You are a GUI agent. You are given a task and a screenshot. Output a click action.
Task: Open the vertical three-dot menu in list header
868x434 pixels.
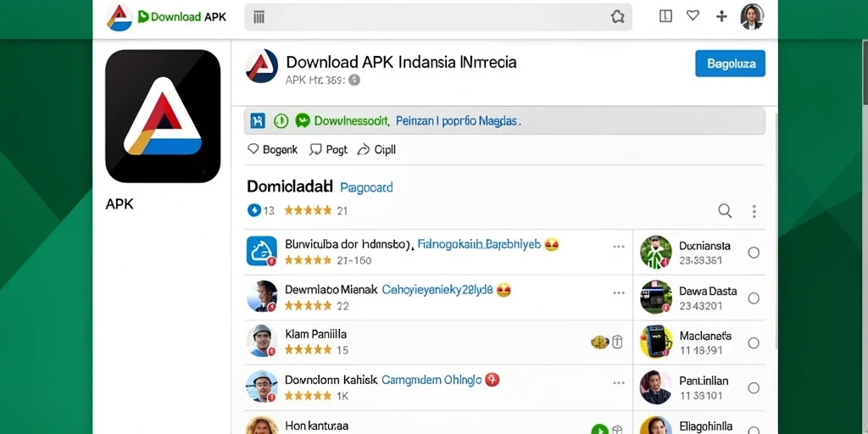(x=754, y=211)
